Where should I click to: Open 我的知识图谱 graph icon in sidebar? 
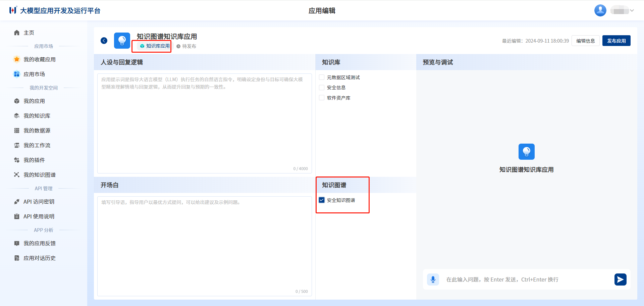(17, 175)
